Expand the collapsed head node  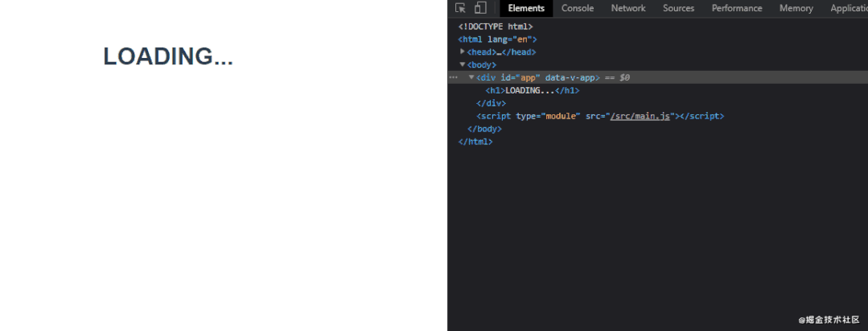tap(463, 52)
